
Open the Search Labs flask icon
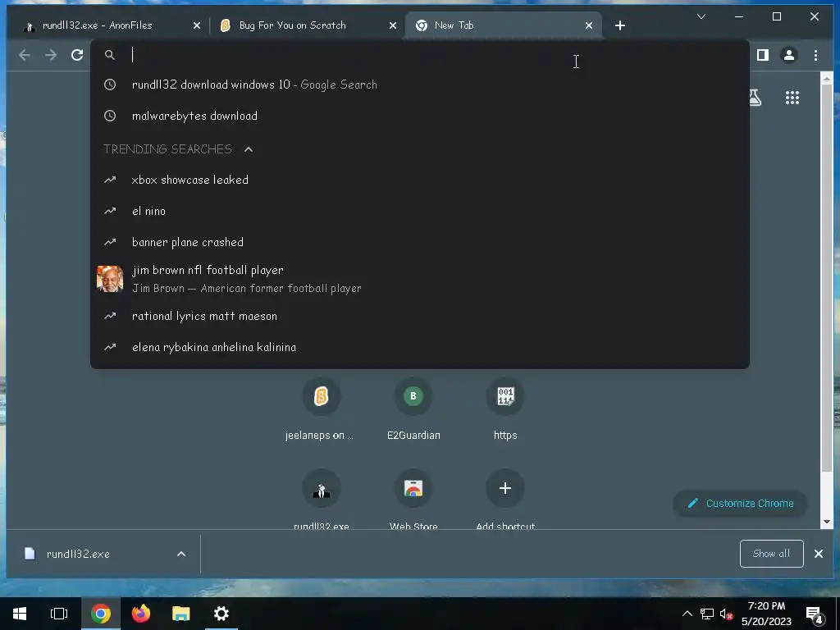click(x=756, y=98)
